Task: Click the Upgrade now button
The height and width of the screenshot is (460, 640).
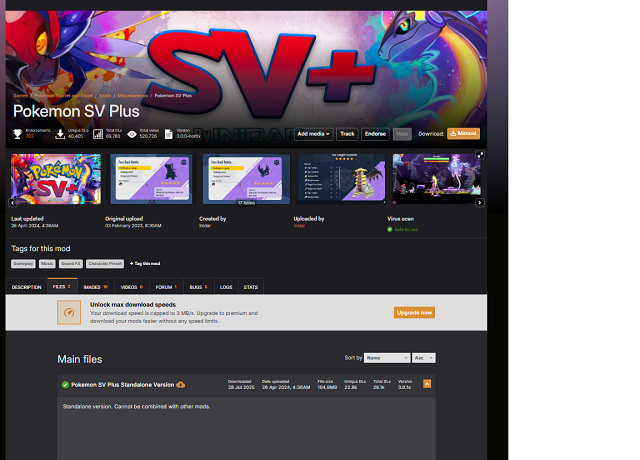Action: pos(414,313)
